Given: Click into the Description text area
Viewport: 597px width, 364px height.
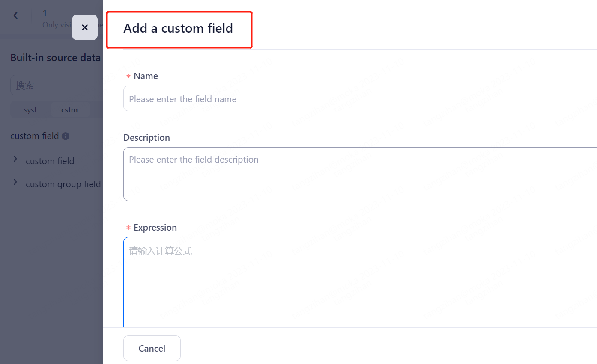Looking at the screenshot, I should (360, 174).
